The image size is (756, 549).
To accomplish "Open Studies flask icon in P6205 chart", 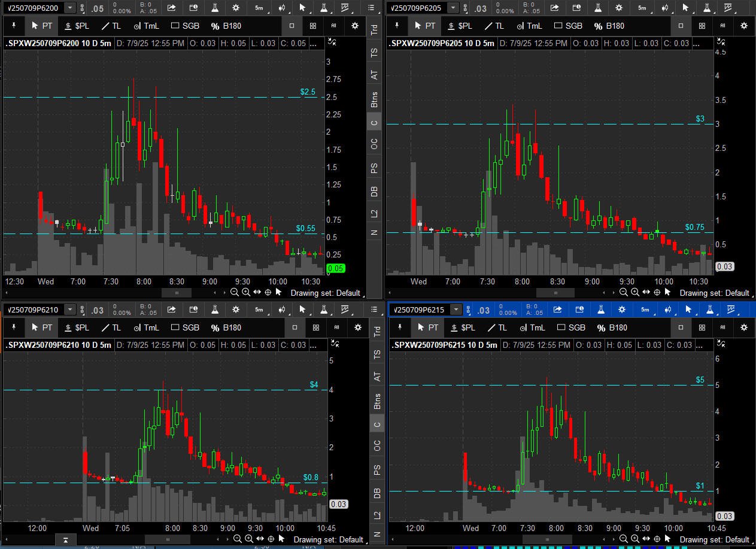I will (597, 8).
